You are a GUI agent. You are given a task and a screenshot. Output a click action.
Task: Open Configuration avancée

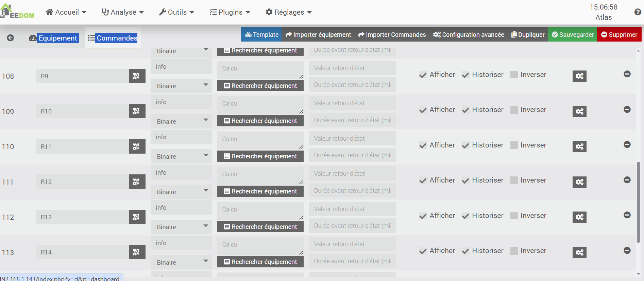469,34
